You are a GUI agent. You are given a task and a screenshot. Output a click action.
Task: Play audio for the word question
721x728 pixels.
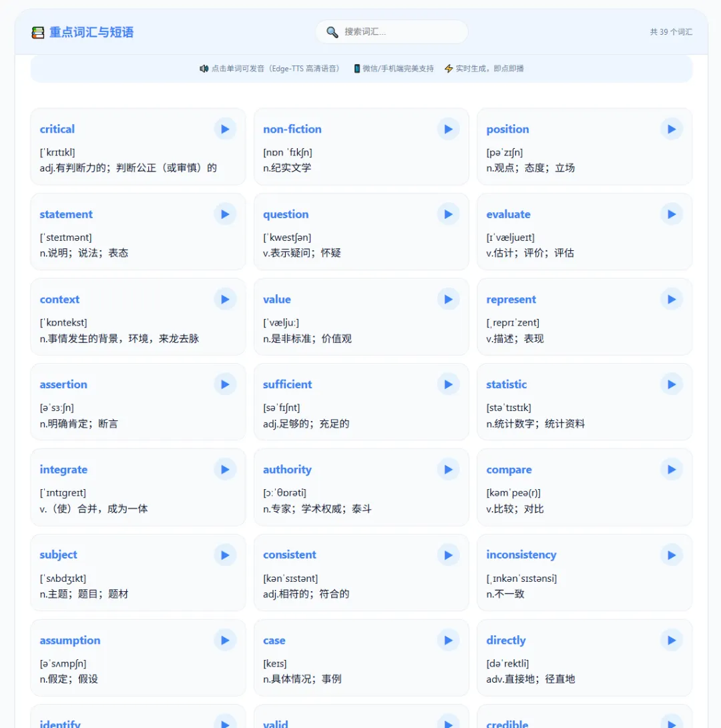[449, 214]
